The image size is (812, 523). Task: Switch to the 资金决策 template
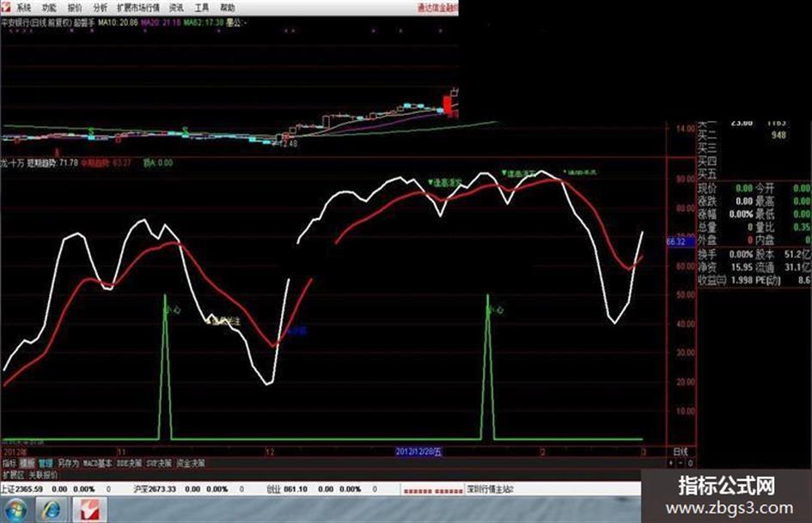(191, 463)
